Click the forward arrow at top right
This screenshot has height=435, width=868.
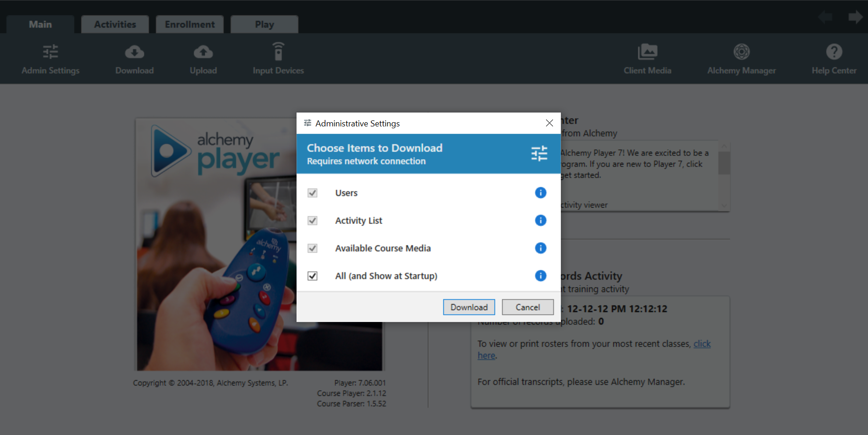click(x=855, y=18)
